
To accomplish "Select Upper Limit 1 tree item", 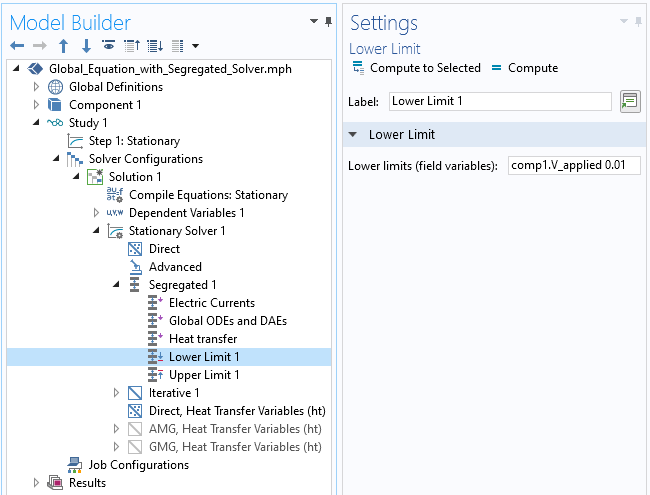I will (204, 375).
